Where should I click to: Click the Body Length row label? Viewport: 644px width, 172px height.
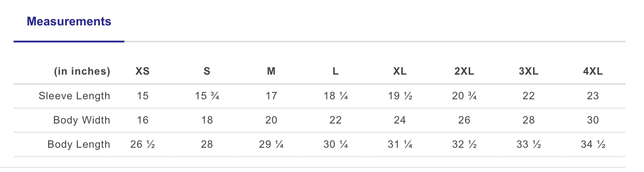[79, 144]
